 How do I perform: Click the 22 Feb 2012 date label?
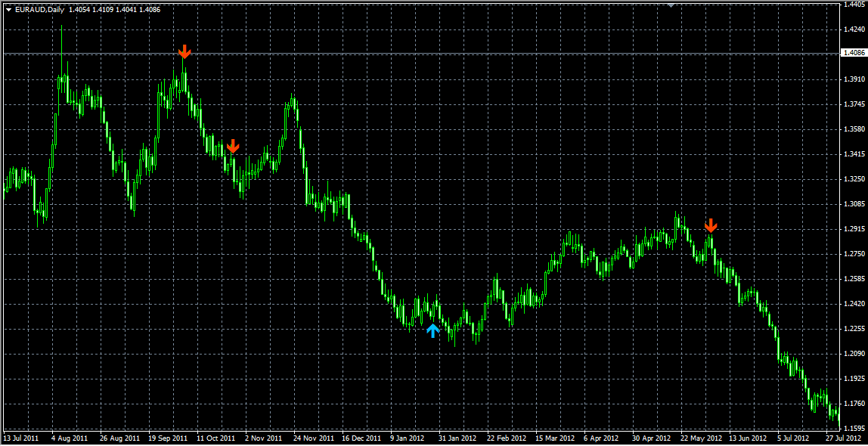507,438
